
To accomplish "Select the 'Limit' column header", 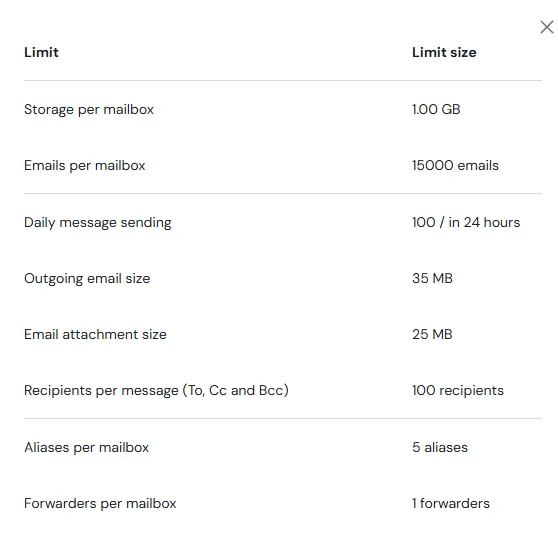I will (41, 52).
